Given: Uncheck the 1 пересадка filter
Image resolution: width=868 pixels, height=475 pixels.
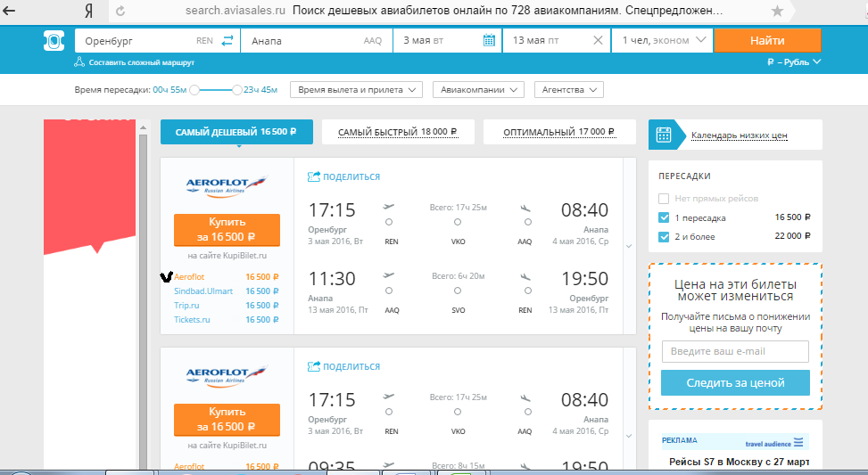Looking at the screenshot, I should (664, 217).
